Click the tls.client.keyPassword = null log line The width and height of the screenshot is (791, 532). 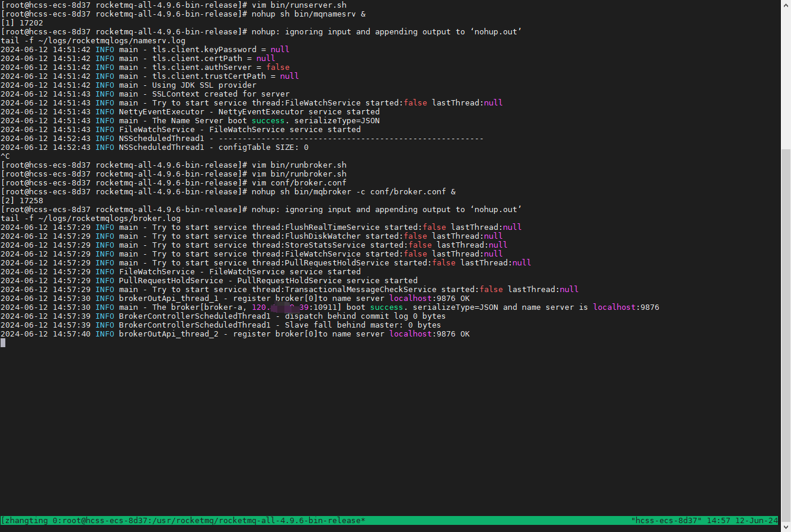(x=145, y=50)
